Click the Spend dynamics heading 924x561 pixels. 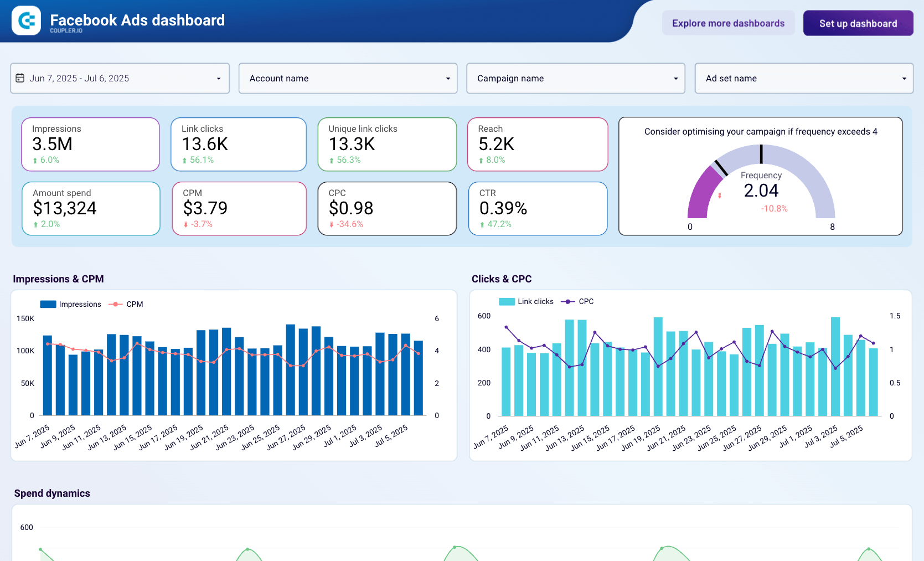click(52, 493)
